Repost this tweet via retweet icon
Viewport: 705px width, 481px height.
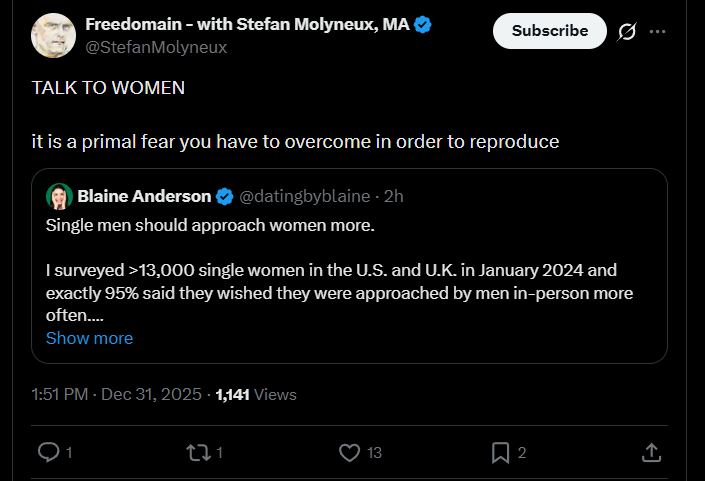pyautogui.click(x=199, y=453)
